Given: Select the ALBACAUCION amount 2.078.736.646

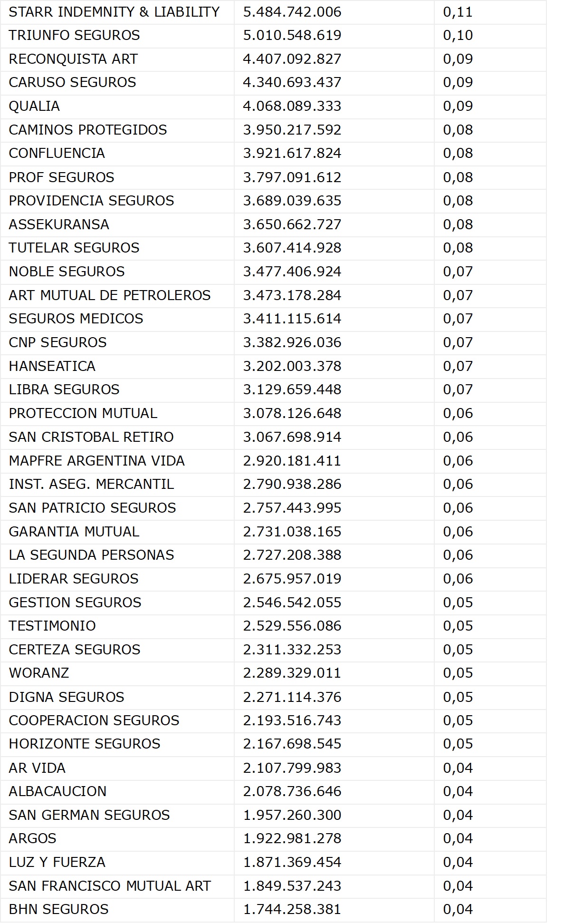Looking at the screenshot, I should click(x=292, y=791).
